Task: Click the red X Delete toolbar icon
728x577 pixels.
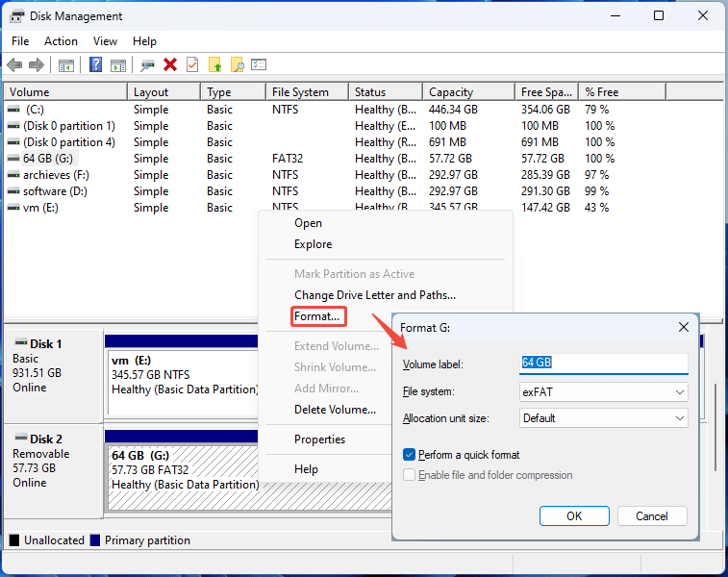Action: coord(170,65)
